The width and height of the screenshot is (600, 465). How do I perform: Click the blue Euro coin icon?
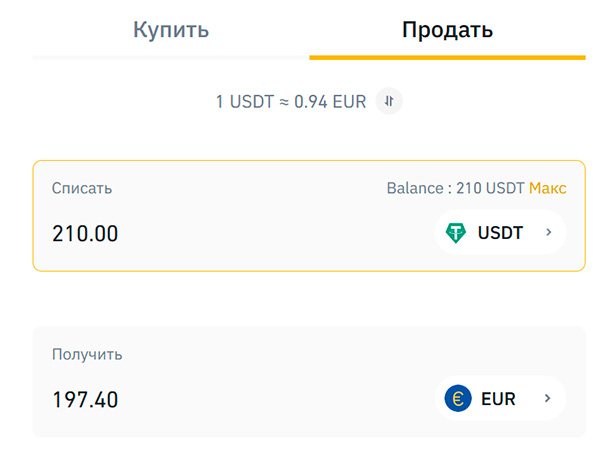(458, 399)
